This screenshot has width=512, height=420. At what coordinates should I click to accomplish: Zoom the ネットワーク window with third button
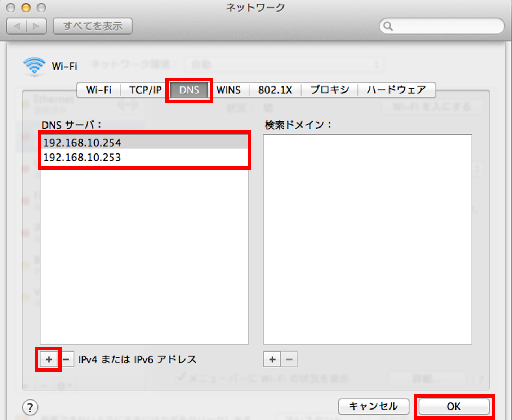pyautogui.click(x=41, y=7)
